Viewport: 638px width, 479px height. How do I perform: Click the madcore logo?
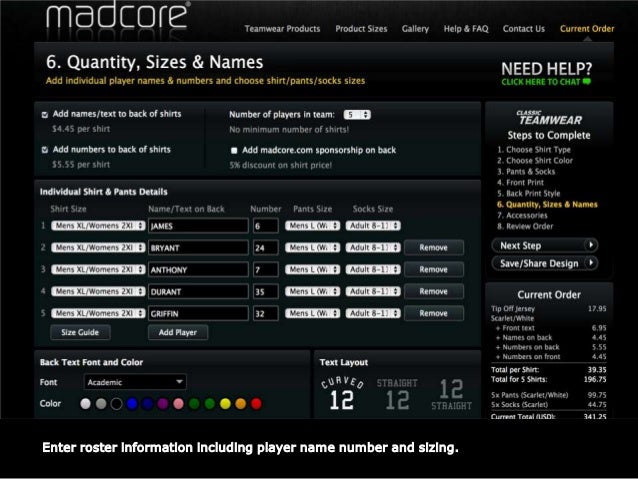117,15
